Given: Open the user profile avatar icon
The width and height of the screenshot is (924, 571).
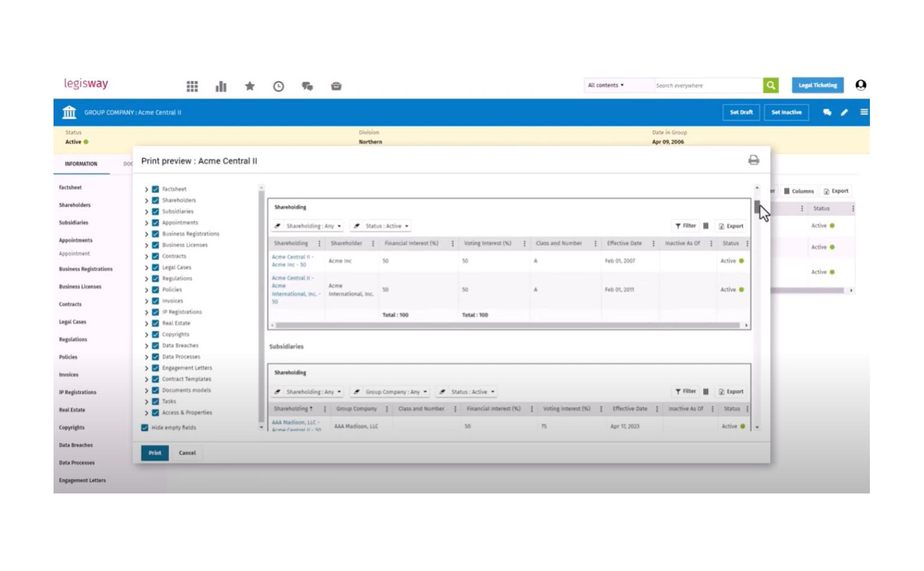Looking at the screenshot, I should pyautogui.click(x=861, y=85).
